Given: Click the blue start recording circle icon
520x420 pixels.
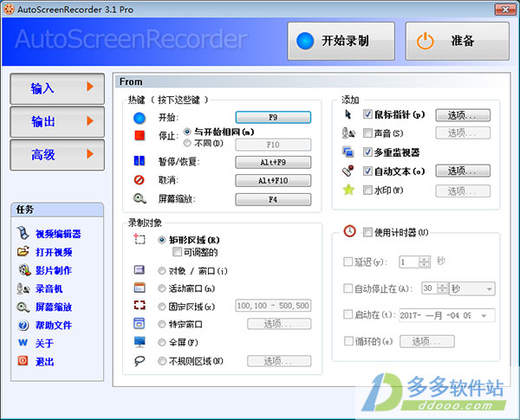Looking at the screenshot, I should (x=305, y=41).
